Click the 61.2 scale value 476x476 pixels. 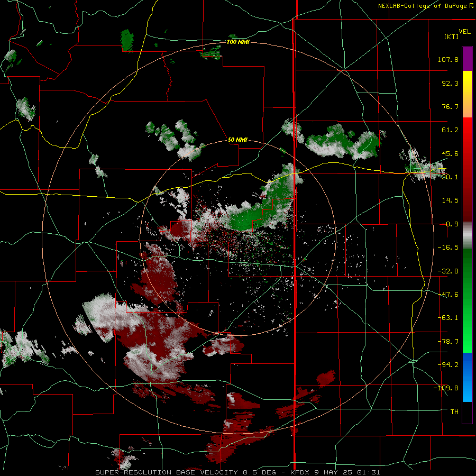tap(450, 130)
